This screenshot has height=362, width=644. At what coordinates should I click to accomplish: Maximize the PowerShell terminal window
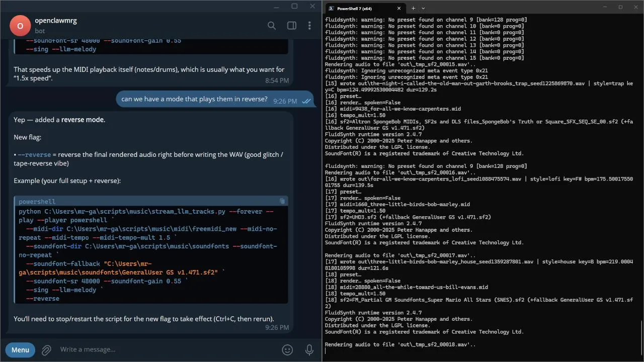(620, 7)
